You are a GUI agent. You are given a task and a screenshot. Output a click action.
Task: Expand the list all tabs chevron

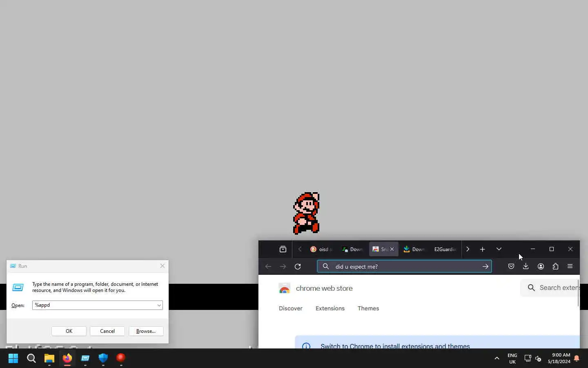tap(499, 249)
